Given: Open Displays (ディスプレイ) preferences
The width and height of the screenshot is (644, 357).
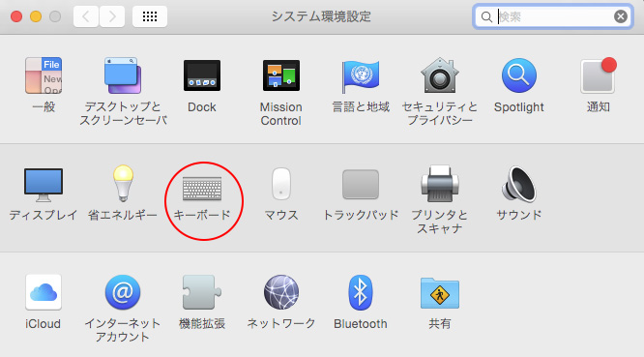Looking at the screenshot, I should 44,185.
